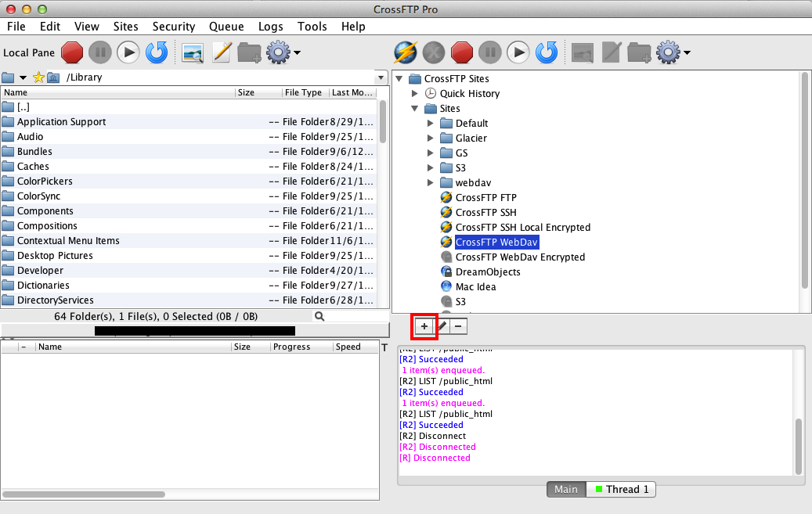Open local pane gear settings dropdown
This screenshot has width=812, height=514.
coord(283,52)
